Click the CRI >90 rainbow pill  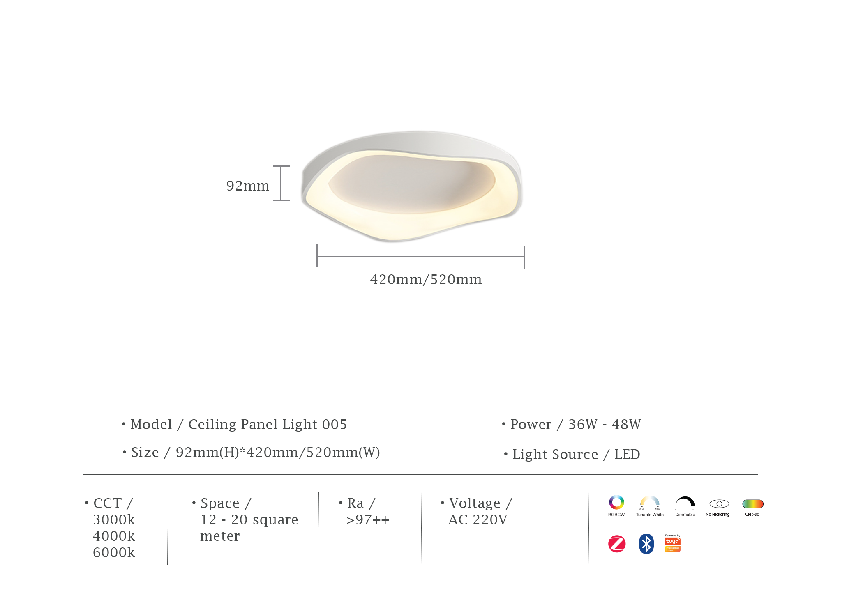pos(752,504)
